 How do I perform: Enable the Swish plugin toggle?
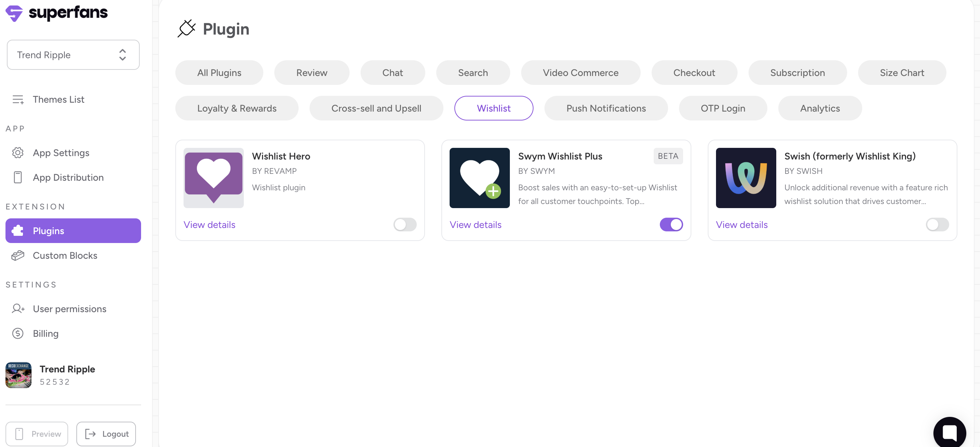(x=937, y=225)
